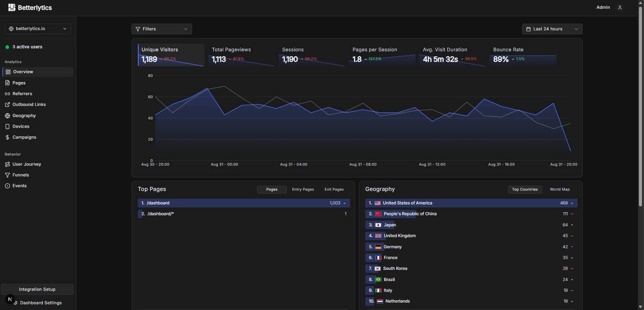Image resolution: width=644 pixels, height=310 pixels.
Task: Click the 3 active users indicator
Action: click(24, 47)
